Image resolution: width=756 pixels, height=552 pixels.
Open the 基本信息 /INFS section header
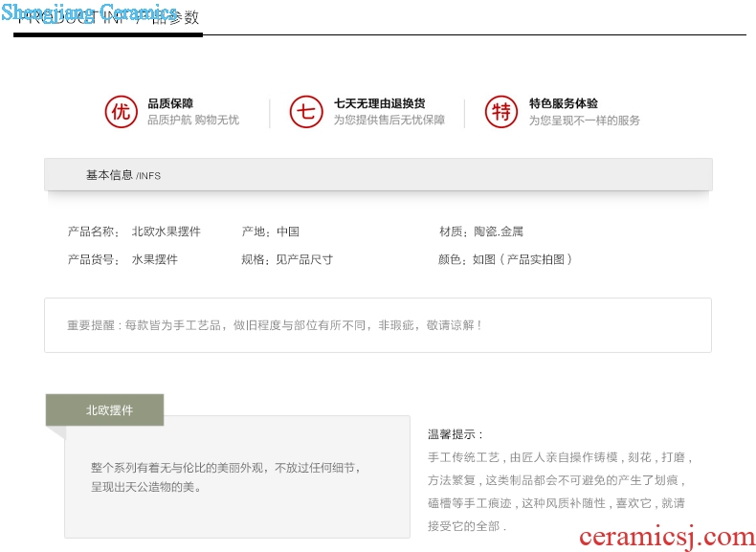123,175
